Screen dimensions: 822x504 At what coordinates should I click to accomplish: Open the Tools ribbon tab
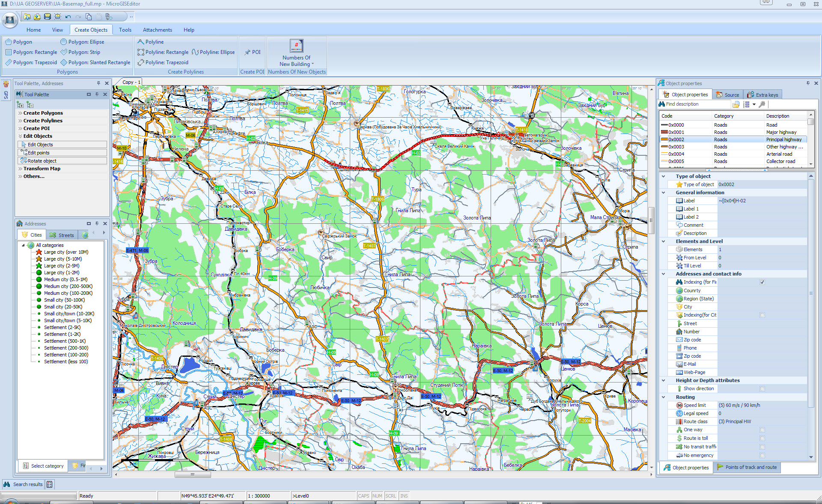[x=125, y=30]
